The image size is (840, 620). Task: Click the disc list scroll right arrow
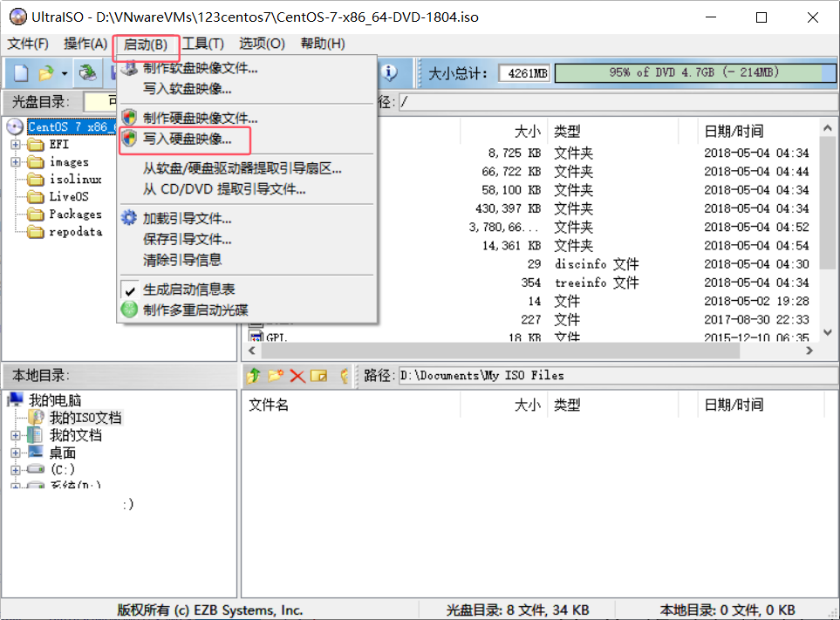click(x=809, y=351)
